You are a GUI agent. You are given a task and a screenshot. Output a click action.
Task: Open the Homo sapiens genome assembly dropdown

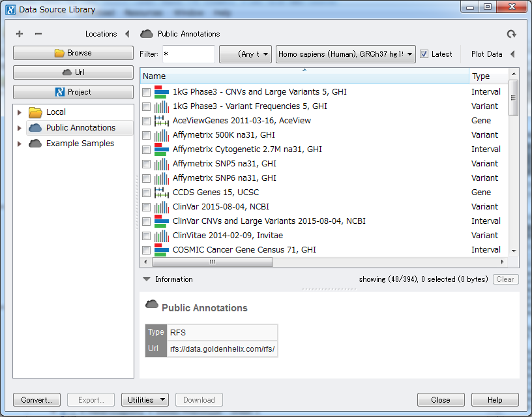pos(346,54)
